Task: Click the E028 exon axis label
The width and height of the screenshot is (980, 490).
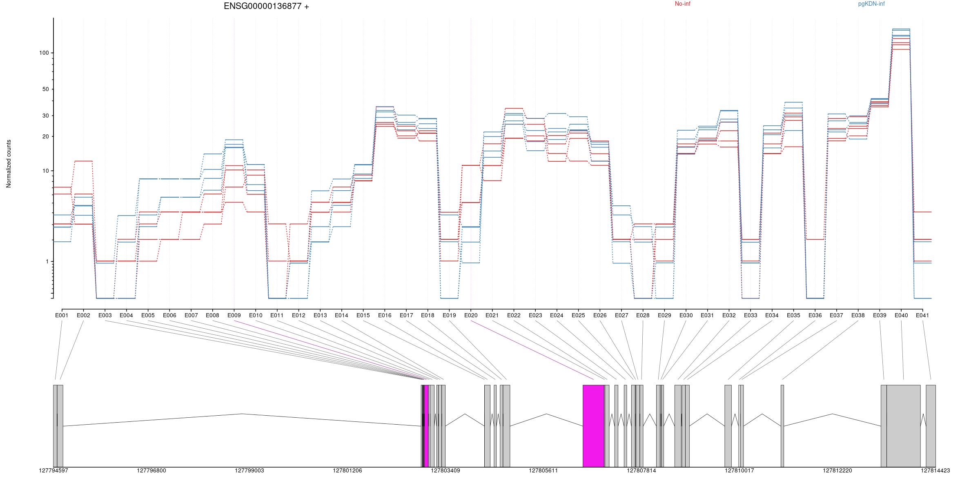Action: 643,316
